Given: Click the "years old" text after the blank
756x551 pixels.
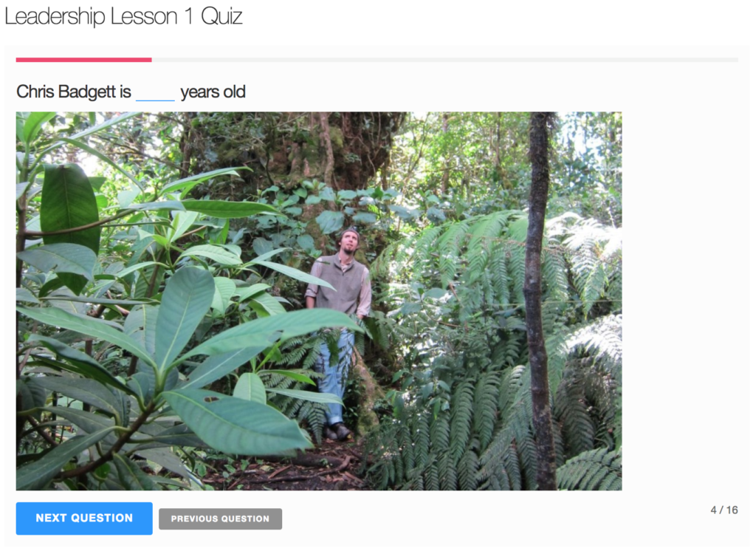Looking at the screenshot, I should tap(213, 92).
